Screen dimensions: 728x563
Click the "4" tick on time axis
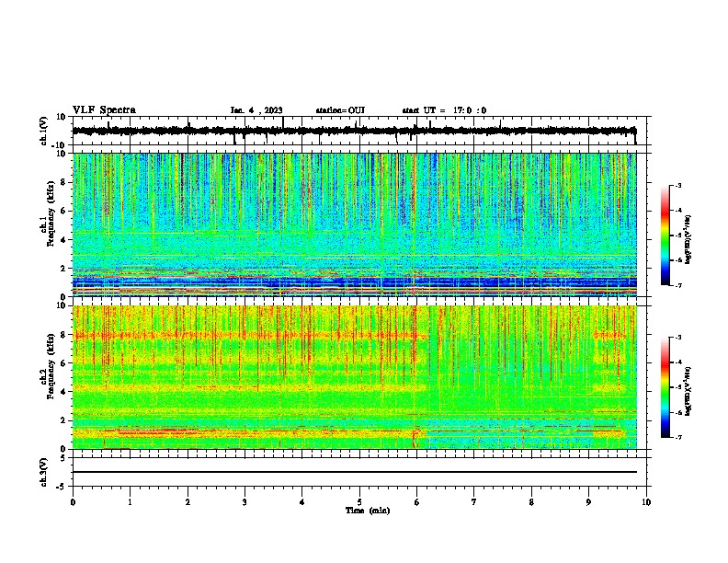[x=302, y=502]
